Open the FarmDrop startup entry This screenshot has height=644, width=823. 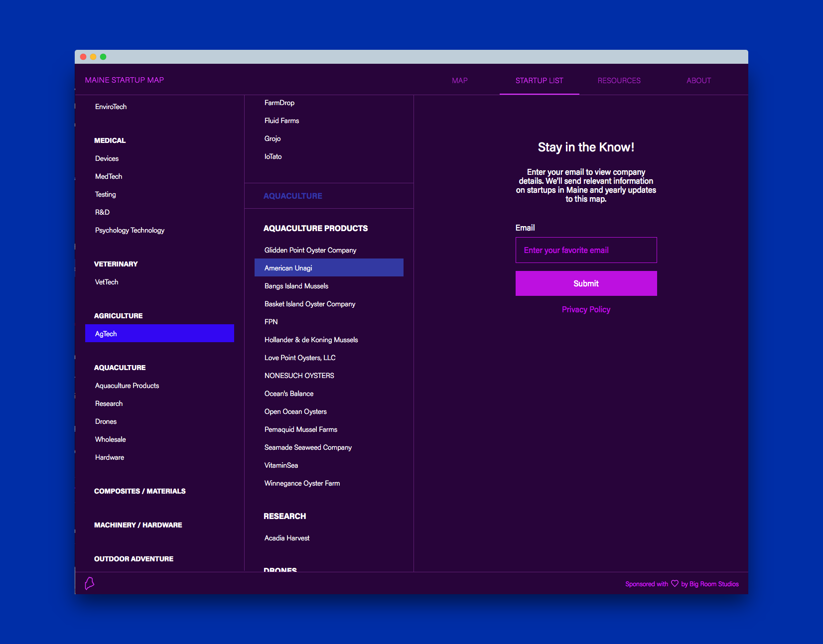(x=279, y=103)
